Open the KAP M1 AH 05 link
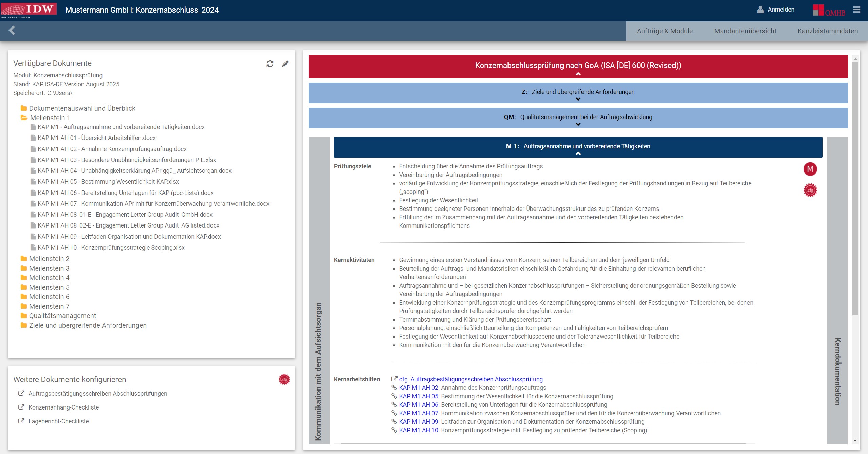This screenshot has height=454, width=868. click(x=419, y=396)
